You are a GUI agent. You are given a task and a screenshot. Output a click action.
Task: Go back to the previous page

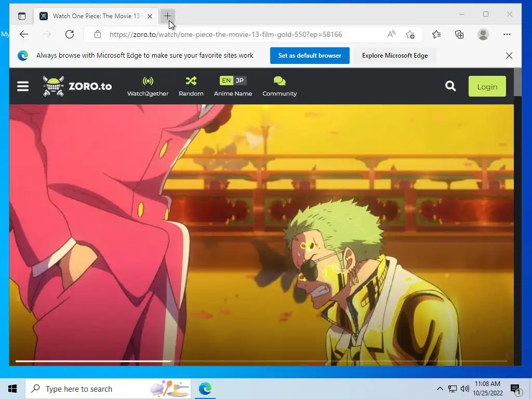click(24, 34)
